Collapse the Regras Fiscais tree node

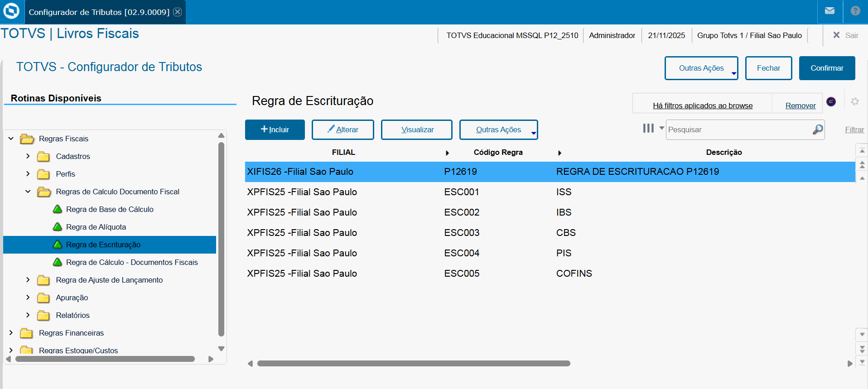(x=11, y=139)
